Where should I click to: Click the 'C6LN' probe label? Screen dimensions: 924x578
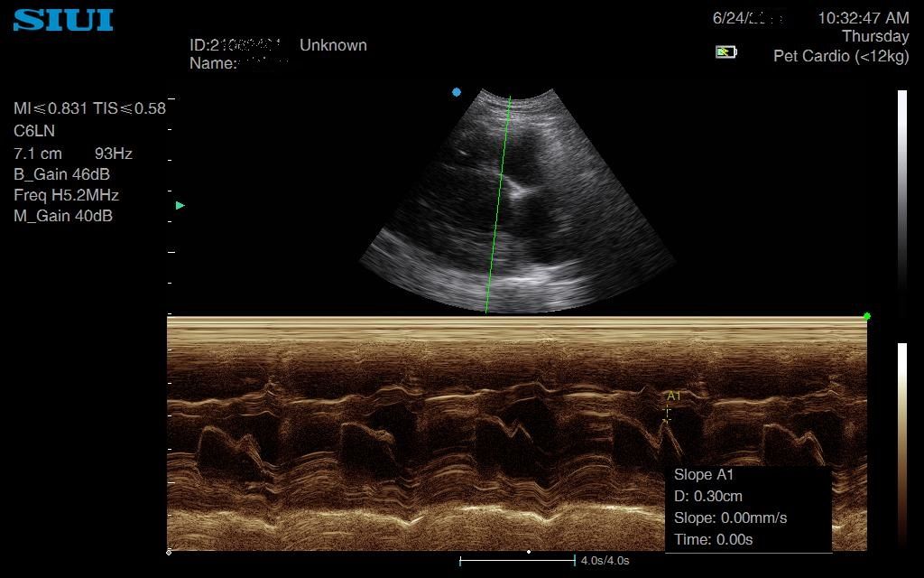click(34, 131)
